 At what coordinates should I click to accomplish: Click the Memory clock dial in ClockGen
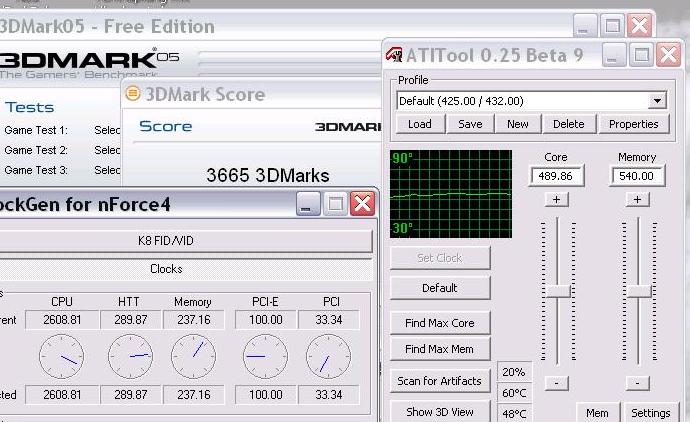193,356
